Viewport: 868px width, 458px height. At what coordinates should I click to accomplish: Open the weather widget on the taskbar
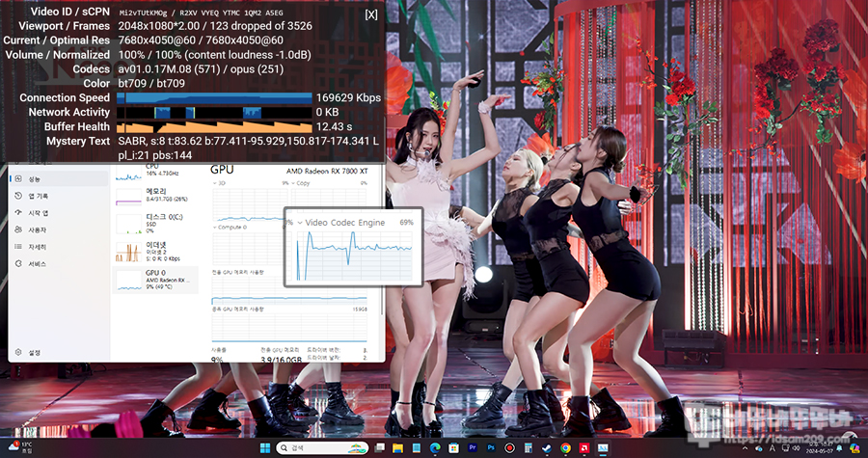[20, 447]
